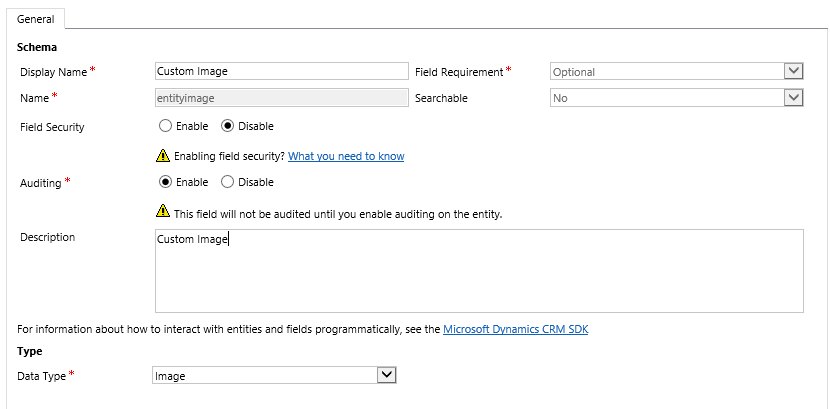Open the Microsoft Dynamics CRM SDK link
The width and height of the screenshot is (830, 409).
click(516, 329)
